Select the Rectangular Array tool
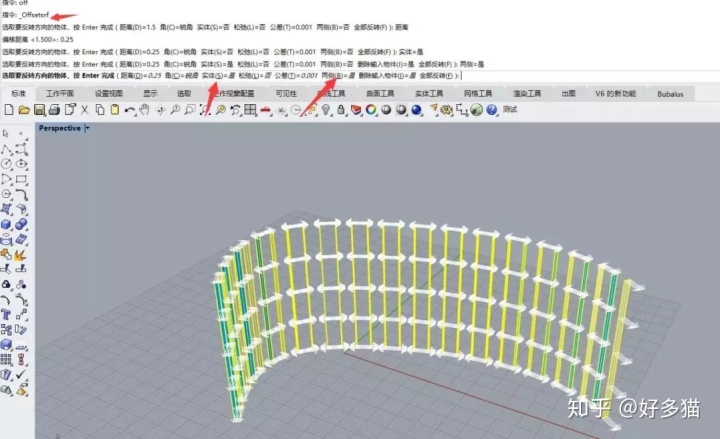 coord(6,359)
